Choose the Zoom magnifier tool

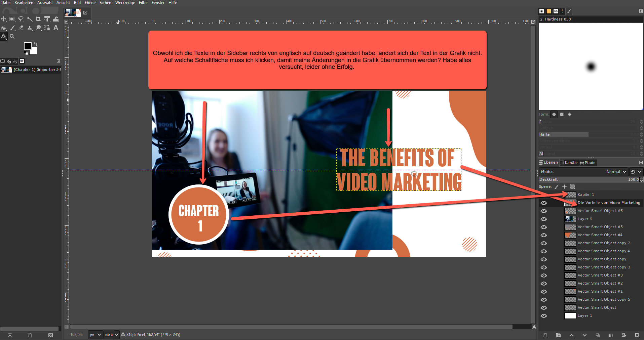point(12,36)
